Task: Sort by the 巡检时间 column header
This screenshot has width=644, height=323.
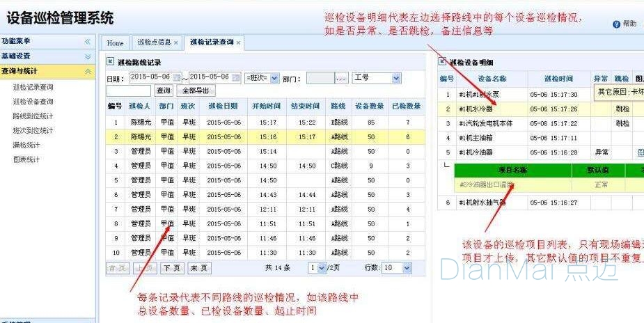Action: click(558, 79)
